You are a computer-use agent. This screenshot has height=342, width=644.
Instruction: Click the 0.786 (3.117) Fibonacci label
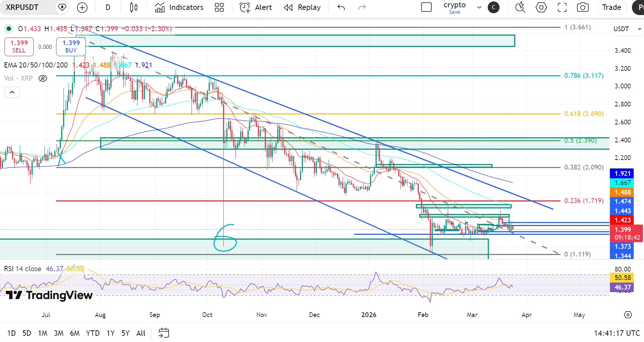[584, 76]
